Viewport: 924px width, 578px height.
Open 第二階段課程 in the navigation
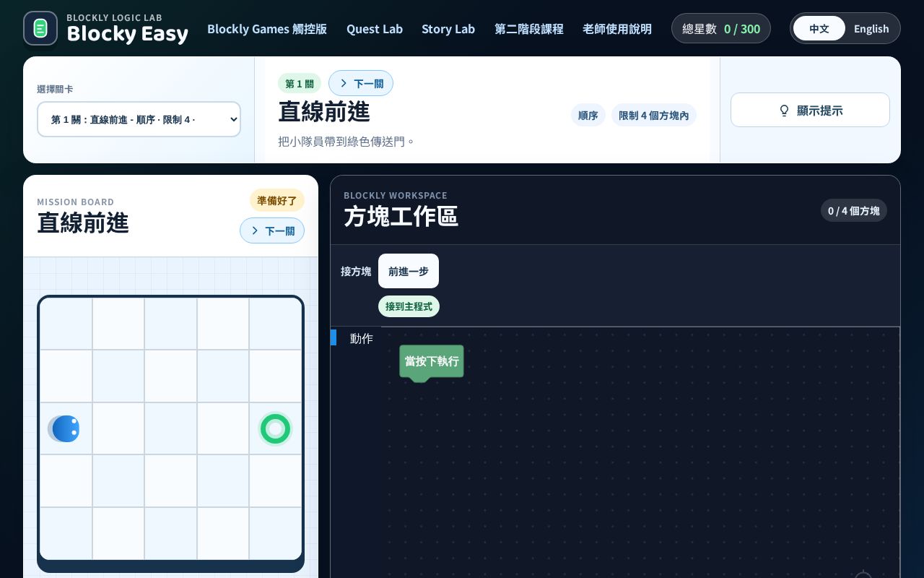click(529, 29)
